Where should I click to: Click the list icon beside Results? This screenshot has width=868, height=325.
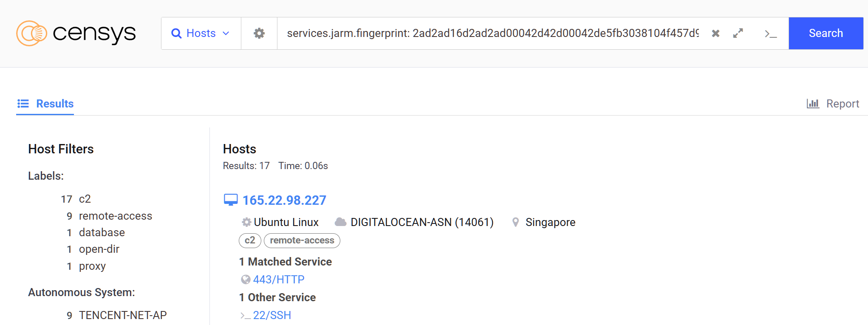(x=23, y=104)
